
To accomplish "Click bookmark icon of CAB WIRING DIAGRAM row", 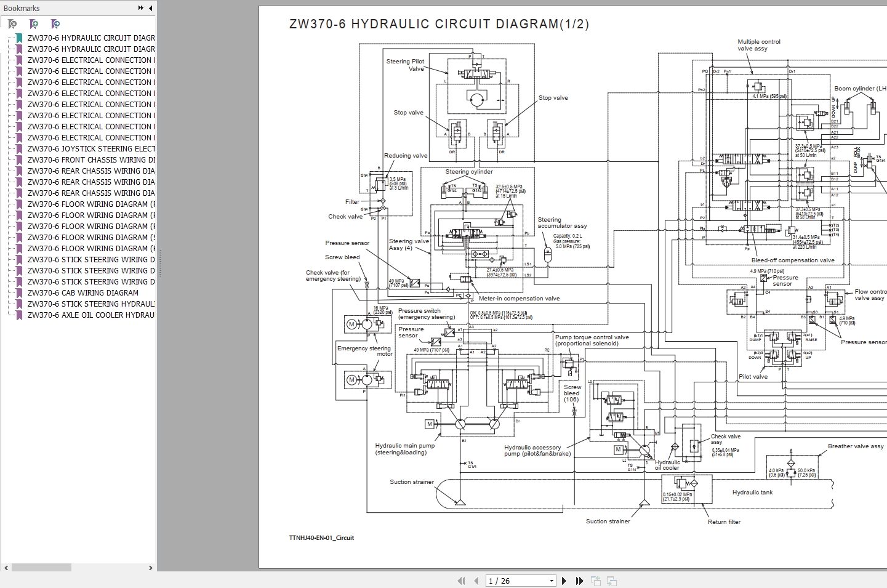I will point(19,293).
